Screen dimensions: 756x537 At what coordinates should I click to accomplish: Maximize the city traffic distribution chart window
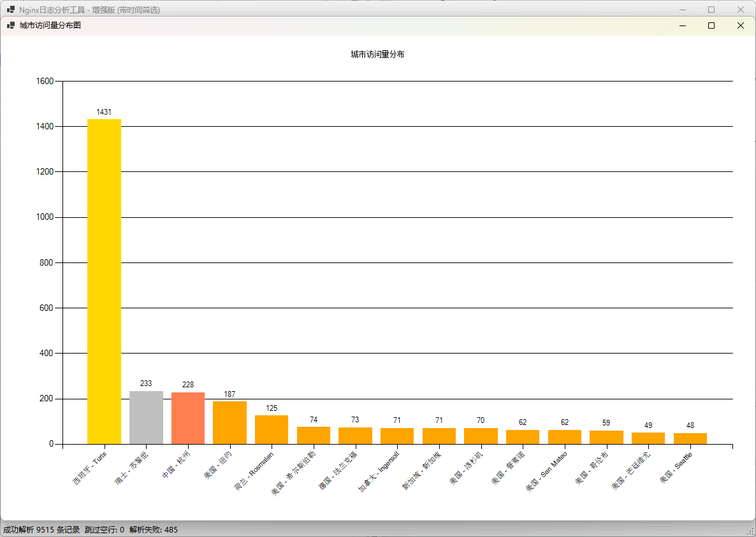tap(711, 25)
